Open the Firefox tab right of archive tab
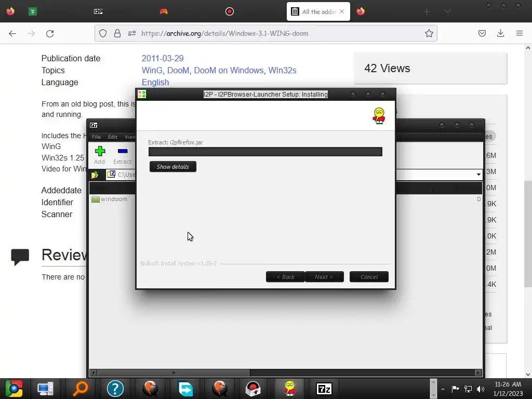Image resolution: width=532 pixels, height=399 pixels. [361, 11]
